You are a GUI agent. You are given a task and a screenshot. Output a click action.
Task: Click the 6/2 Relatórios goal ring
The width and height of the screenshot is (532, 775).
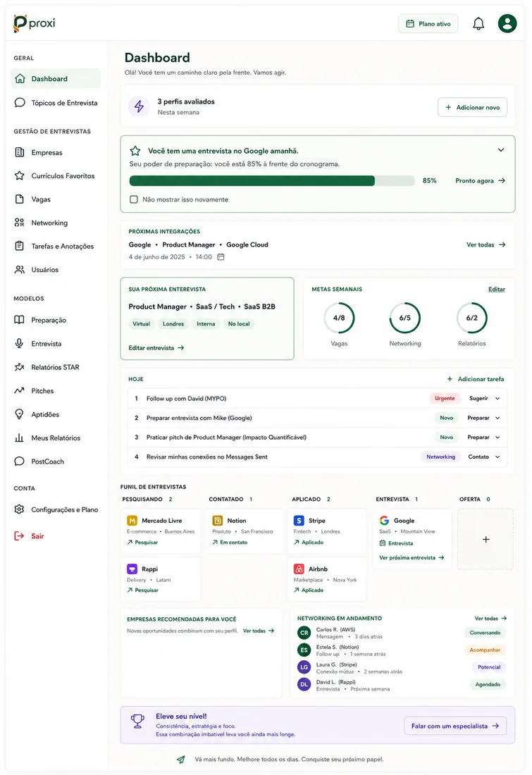click(x=471, y=318)
